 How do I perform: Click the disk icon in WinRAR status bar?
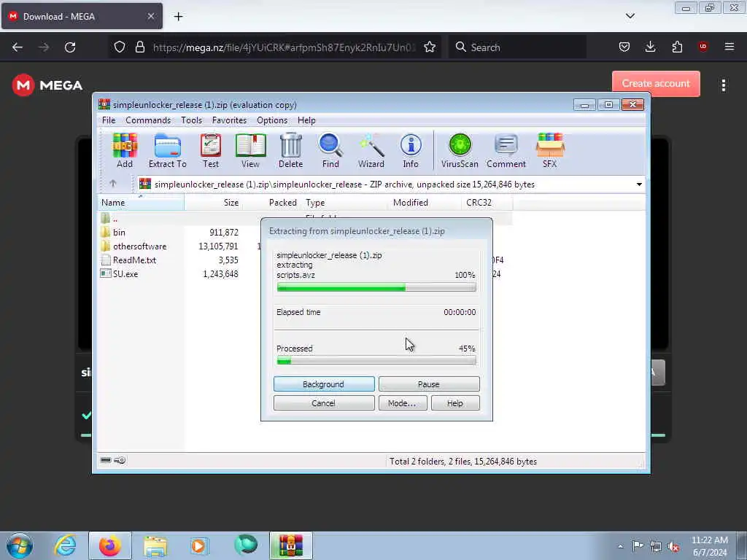point(106,460)
